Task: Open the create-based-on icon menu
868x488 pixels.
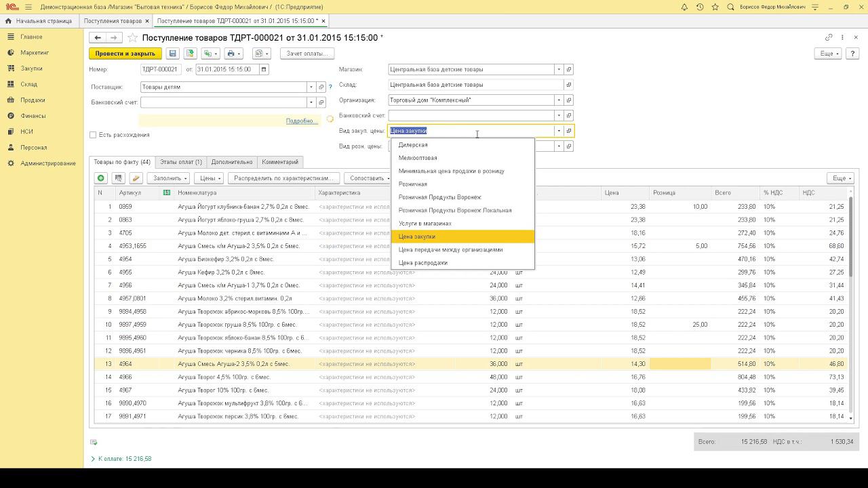Action: (x=210, y=54)
